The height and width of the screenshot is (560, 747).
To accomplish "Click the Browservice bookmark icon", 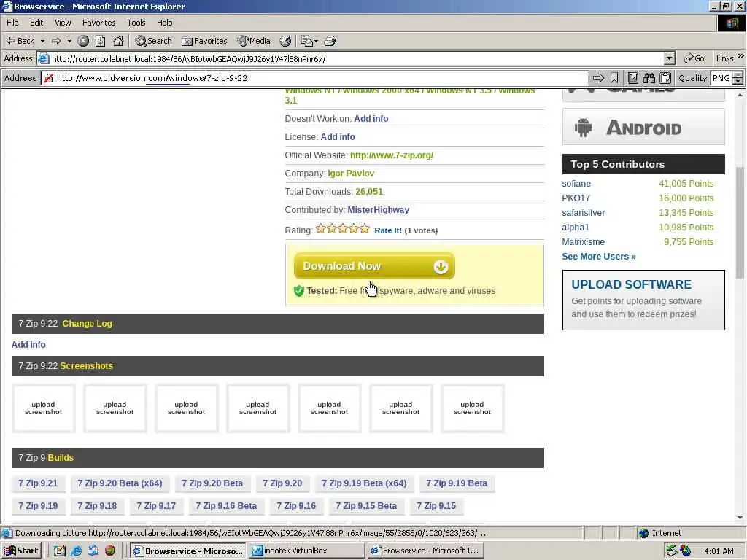I will tap(614, 78).
